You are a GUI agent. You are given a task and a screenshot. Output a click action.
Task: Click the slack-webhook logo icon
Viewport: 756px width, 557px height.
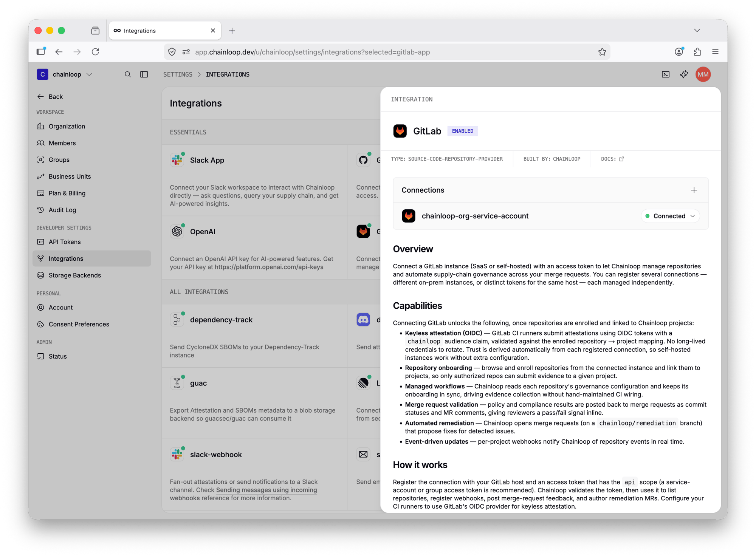[177, 455]
